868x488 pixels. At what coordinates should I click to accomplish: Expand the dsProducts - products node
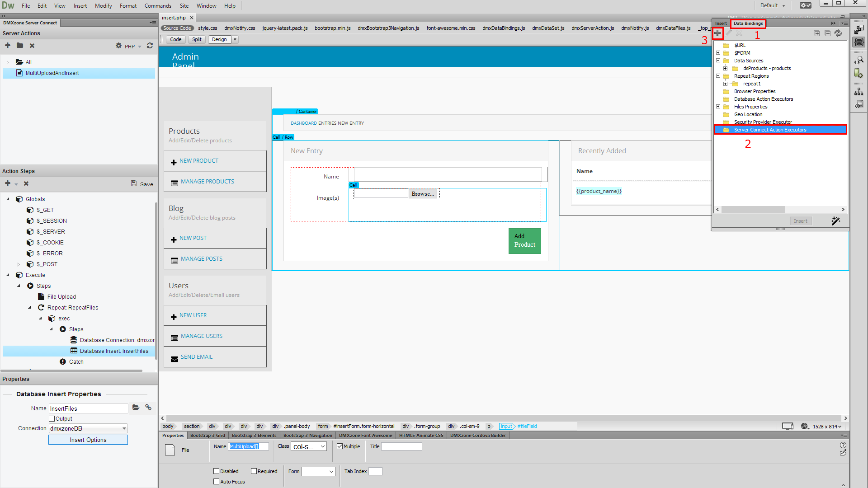pos(725,68)
